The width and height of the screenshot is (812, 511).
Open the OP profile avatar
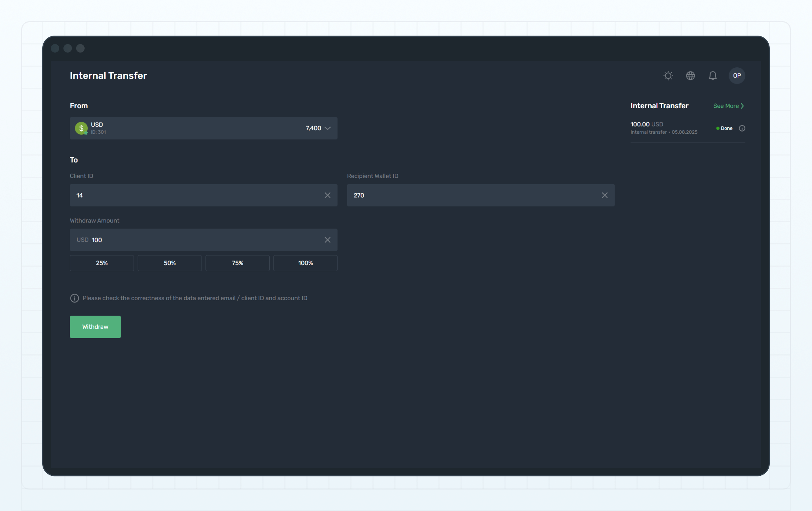(737, 75)
